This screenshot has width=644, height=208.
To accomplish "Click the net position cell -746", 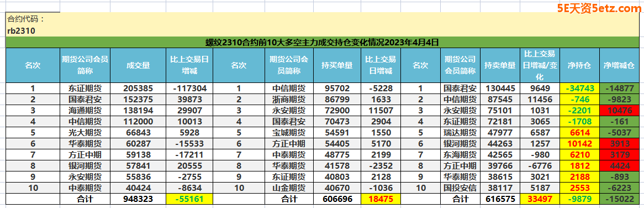I will click(x=579, y=100).
